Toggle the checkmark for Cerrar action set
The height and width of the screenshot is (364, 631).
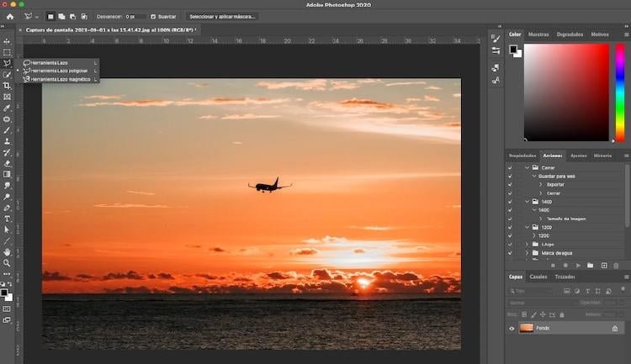click(x=510, y=167)
